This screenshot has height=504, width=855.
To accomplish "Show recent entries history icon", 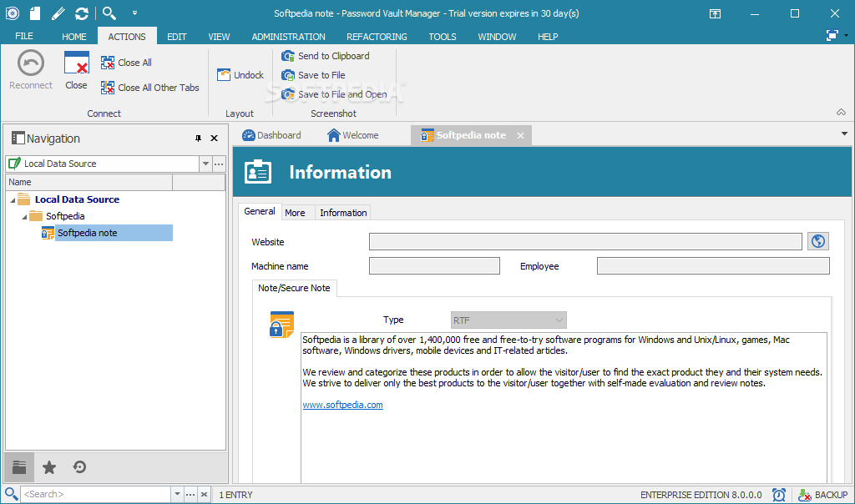I will (79, 467).
